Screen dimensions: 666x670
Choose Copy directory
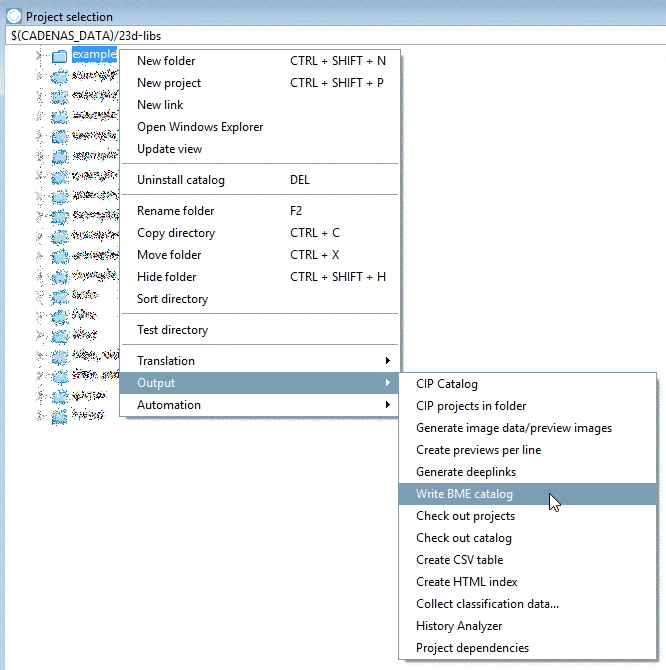coord(260,233)
